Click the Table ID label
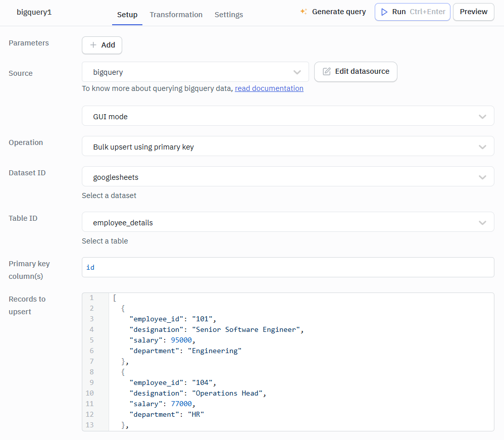 23,218
